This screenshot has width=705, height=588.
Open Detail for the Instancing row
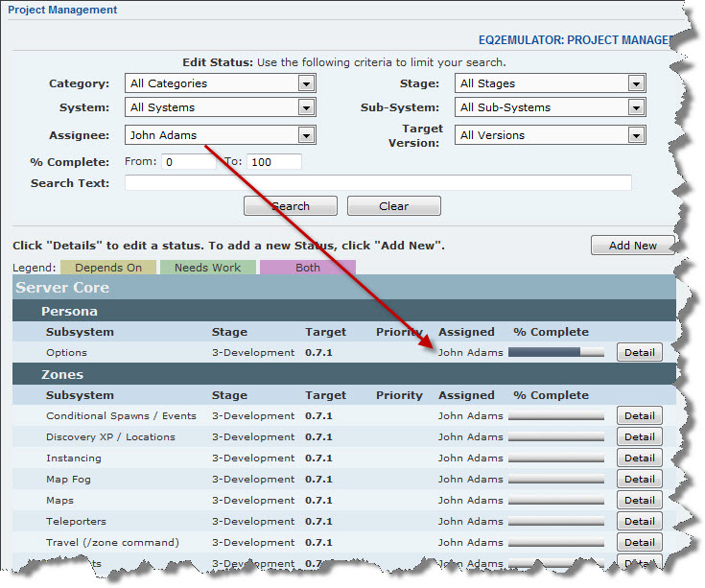[x=639, y=459]
